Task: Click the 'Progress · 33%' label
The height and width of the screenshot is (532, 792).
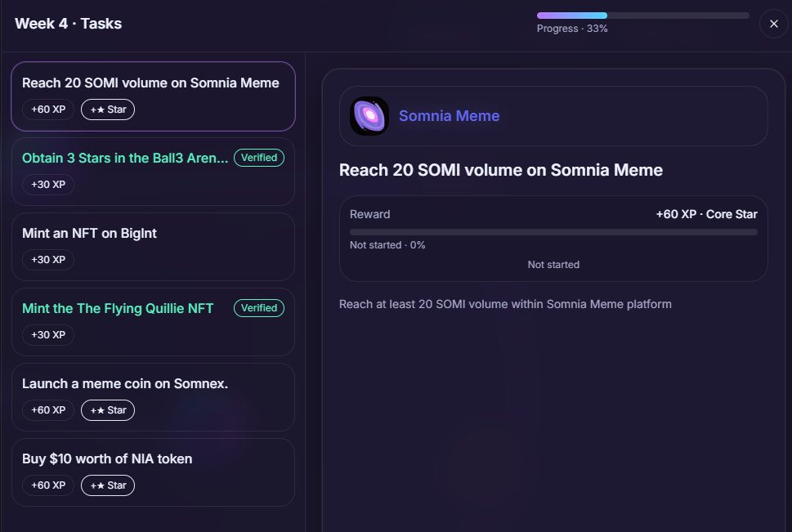Action: pos(572,29)
